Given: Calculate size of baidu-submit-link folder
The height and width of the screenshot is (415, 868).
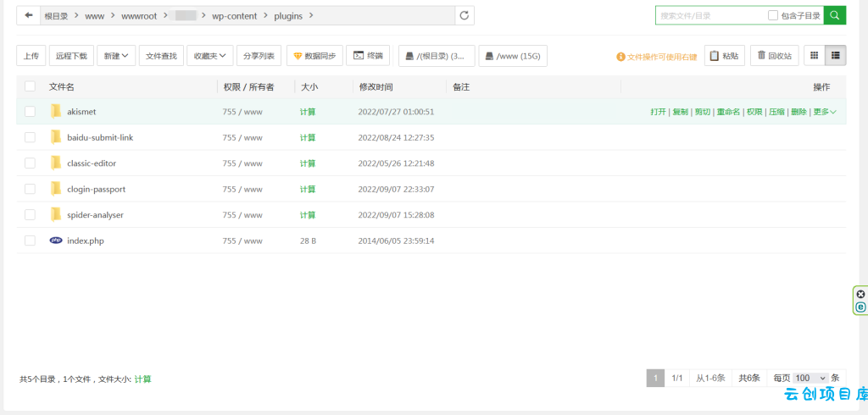Looking at the screenshot, I should (x=308, y=137).
